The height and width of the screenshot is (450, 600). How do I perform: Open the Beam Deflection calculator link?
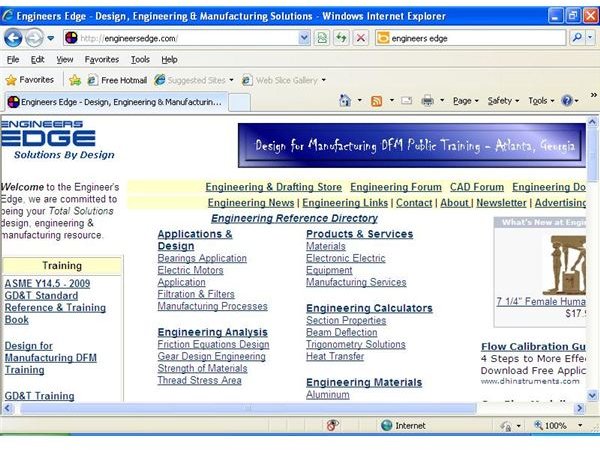pyautogui.click(x=342, y=332)
